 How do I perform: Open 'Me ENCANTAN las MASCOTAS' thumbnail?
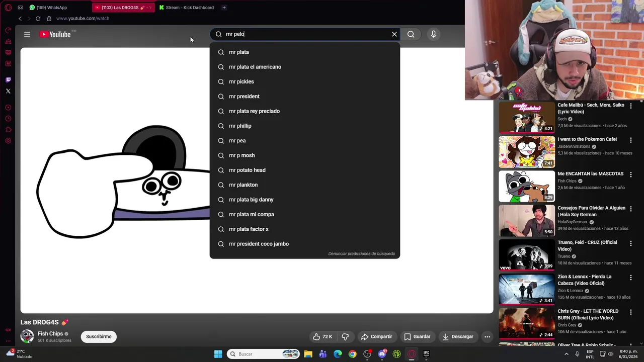pos(527,186)
